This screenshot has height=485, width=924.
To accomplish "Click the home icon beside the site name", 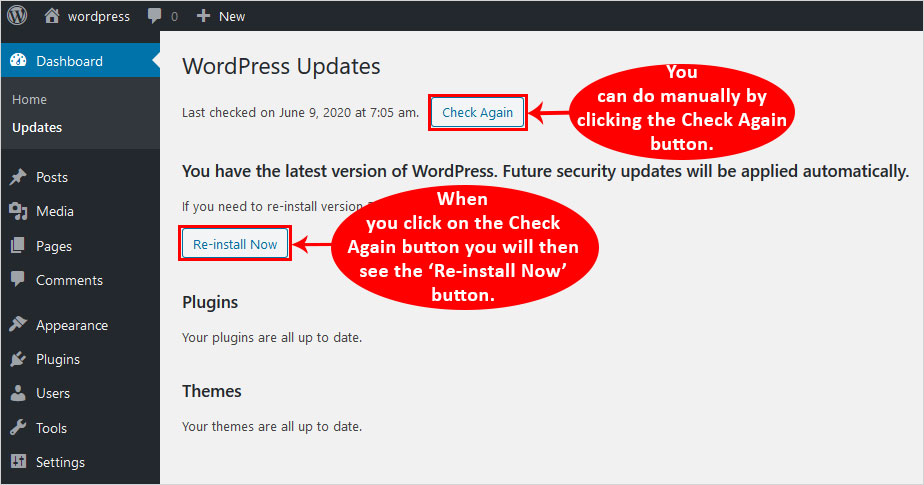I will [52, 16].
